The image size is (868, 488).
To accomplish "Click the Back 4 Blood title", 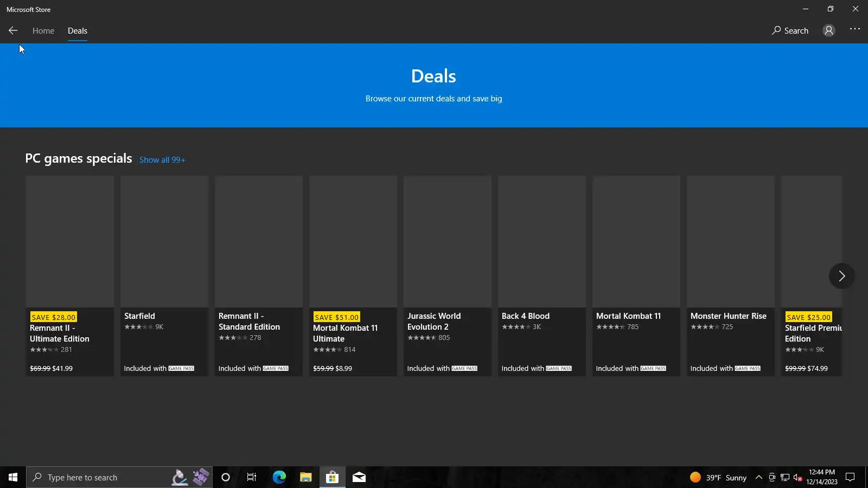I will (526, 316).
